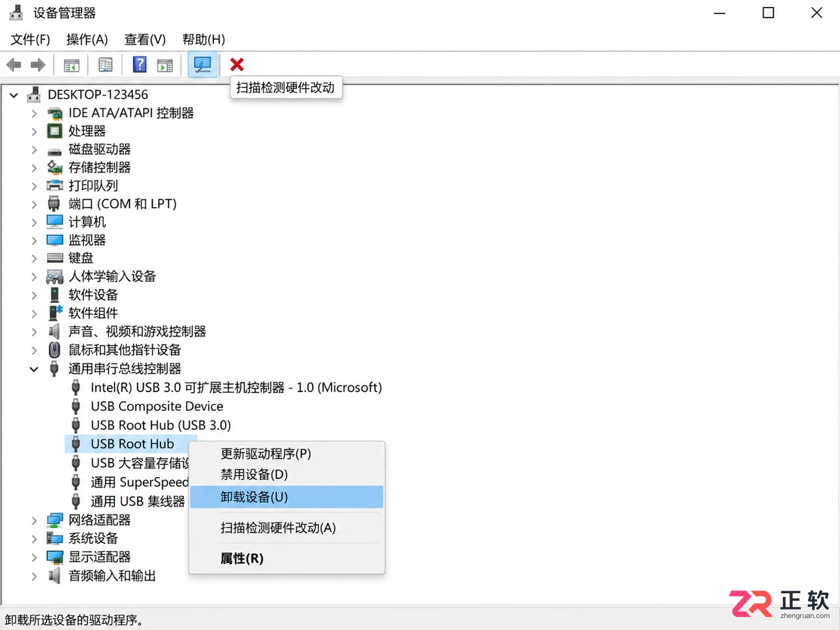The image size is (840, 630).
Task: Click the red X uninstall device icon
Action: pos(237,64)
